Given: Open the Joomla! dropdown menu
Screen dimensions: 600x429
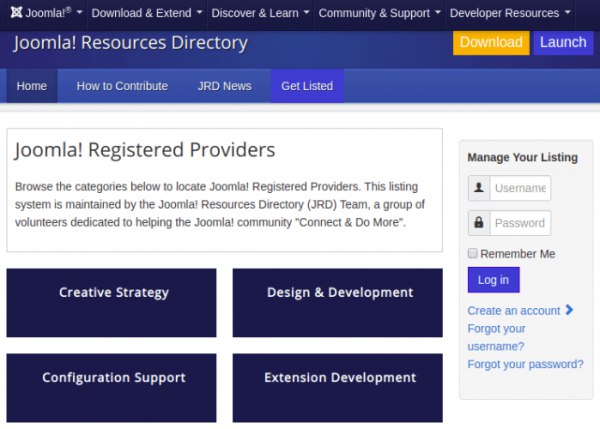Looking at the screenshot, I should point(46,13).
